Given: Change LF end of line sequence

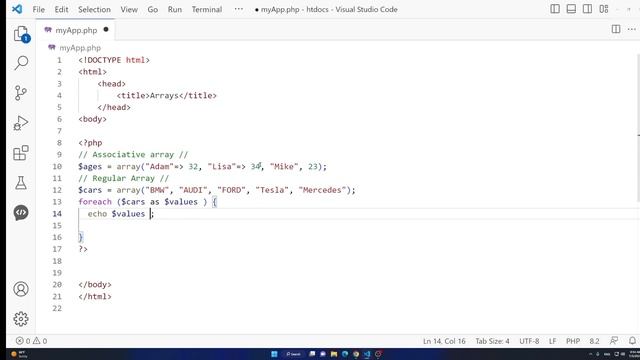Looking at the screenshot, I should (x=553, y=341).
